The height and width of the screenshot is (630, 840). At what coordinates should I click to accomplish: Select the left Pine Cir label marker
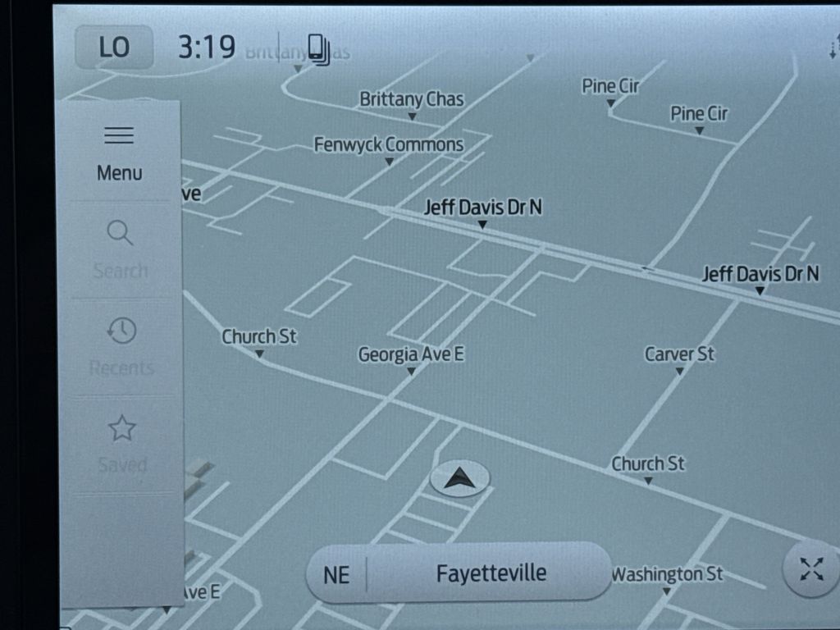610,86
